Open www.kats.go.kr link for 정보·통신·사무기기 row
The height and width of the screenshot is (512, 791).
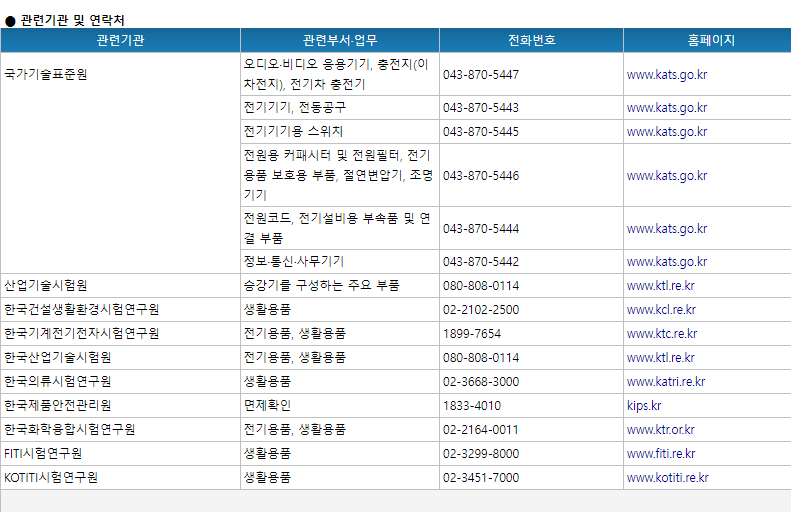click(x=666, y=262)
